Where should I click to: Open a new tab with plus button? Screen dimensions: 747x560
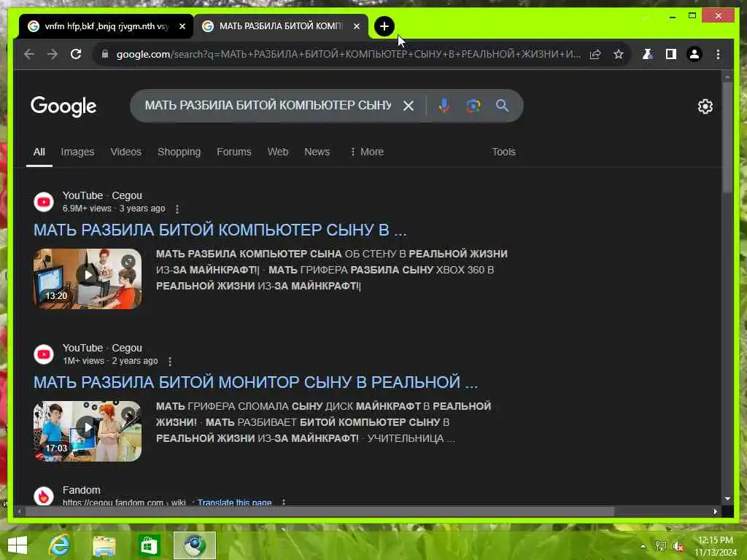[x=384, y=26]
